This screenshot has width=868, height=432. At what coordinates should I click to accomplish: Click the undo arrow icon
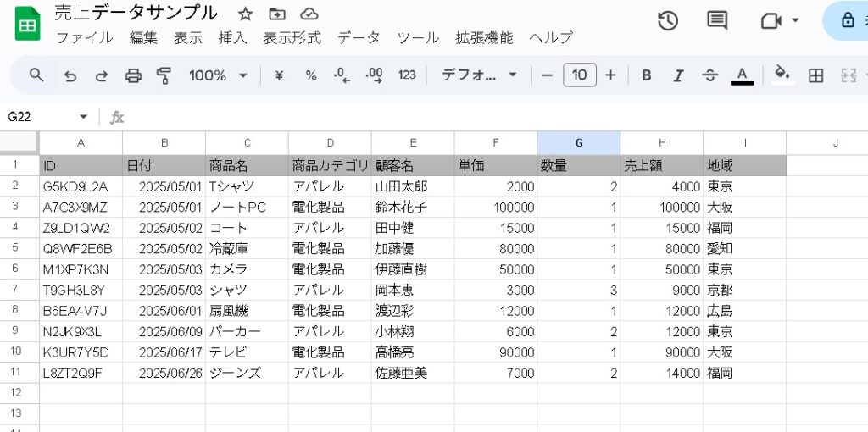[x=70, y=75]
